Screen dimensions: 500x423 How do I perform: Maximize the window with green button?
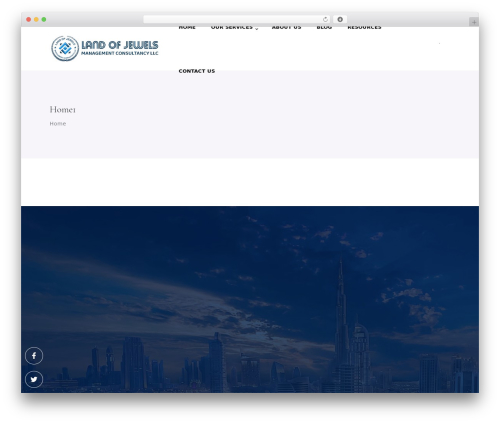click(x=44, y=19)
